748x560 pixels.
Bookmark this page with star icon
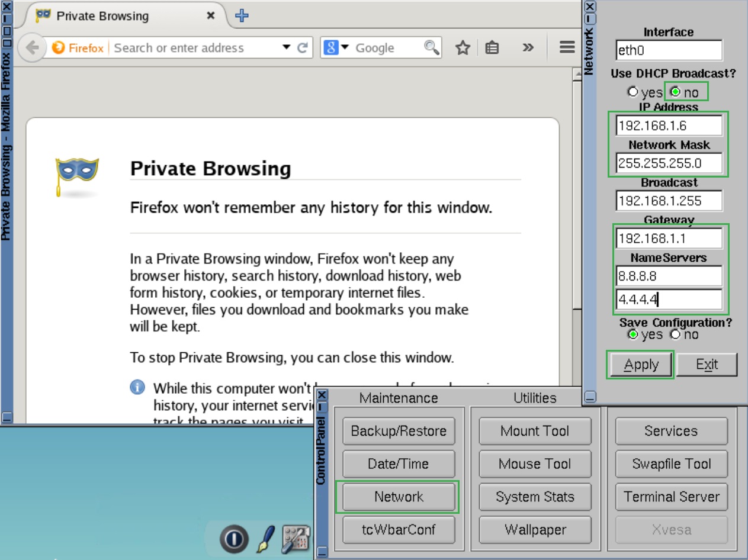[x=463, y=48]
